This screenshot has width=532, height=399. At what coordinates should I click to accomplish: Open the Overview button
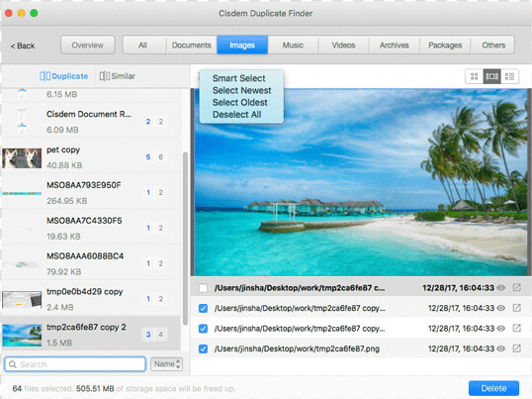[88, 46]
